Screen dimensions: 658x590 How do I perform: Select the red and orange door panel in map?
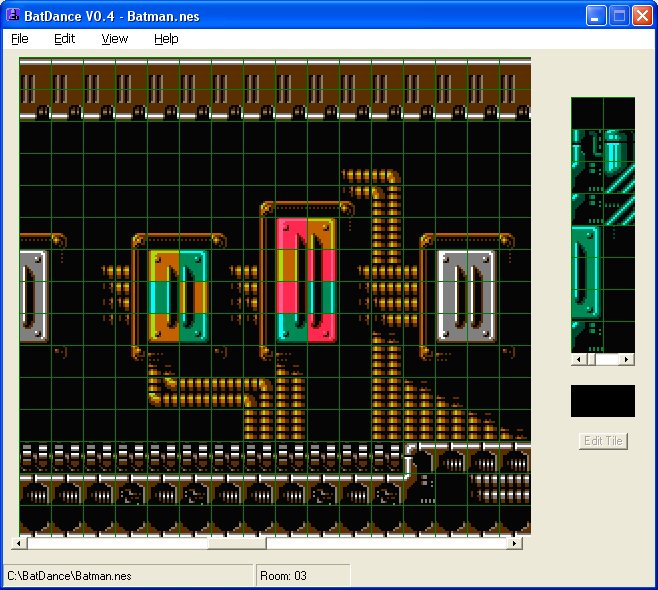[x=307, y=278]
